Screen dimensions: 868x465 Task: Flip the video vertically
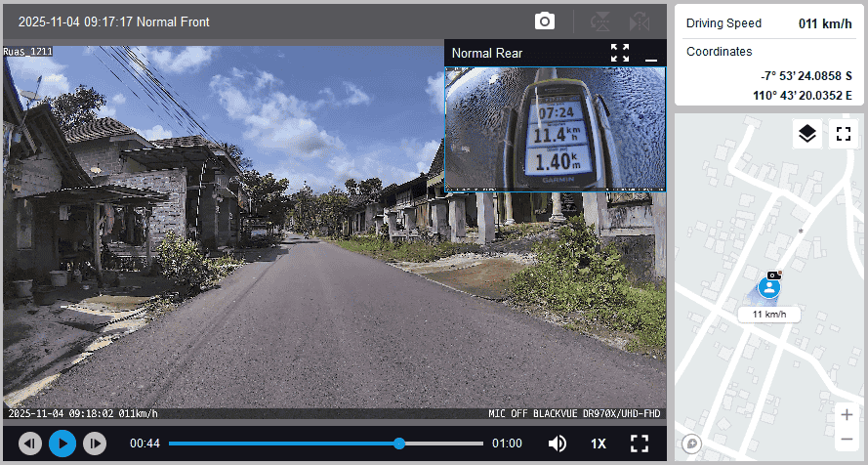point(601,21)
